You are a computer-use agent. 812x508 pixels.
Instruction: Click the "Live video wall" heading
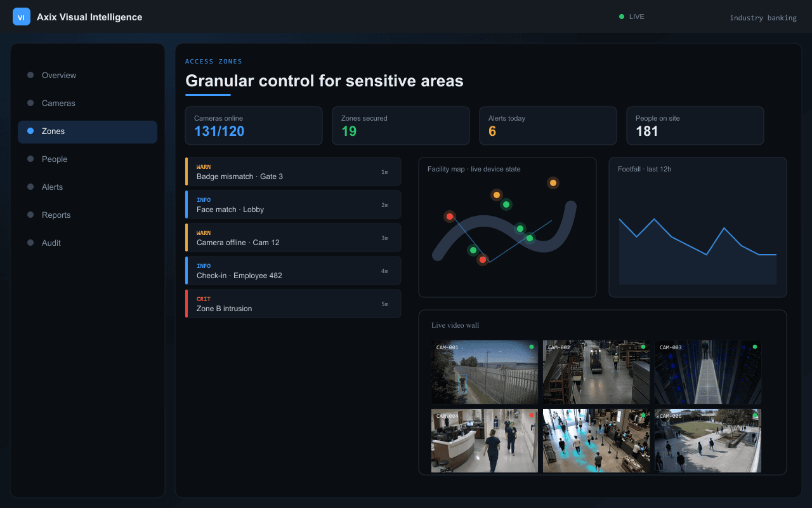[x=455, y=325]
